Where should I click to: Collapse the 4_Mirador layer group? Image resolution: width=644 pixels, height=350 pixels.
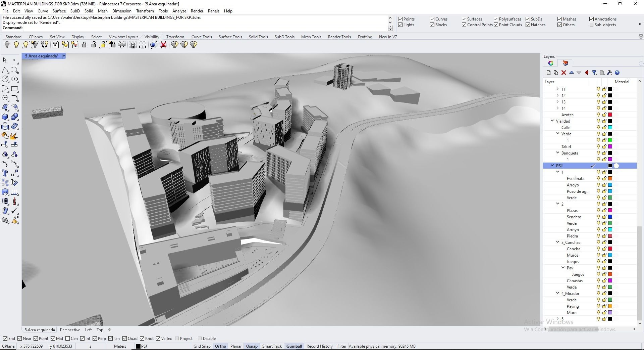557,294
